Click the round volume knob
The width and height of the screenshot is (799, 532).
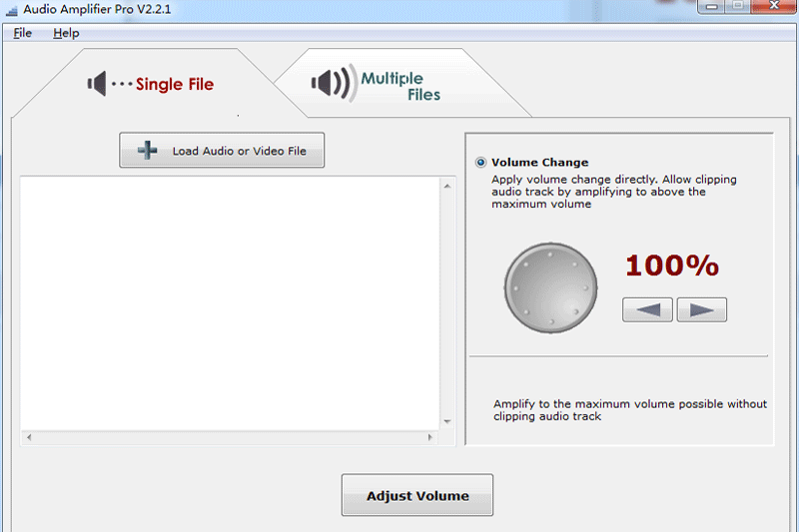click(x=550, y=287)
